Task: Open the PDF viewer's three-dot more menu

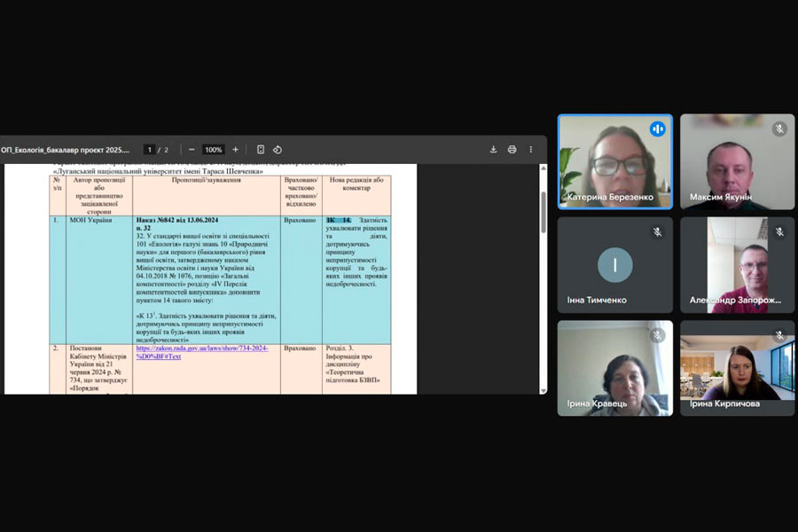Action: 531,150
